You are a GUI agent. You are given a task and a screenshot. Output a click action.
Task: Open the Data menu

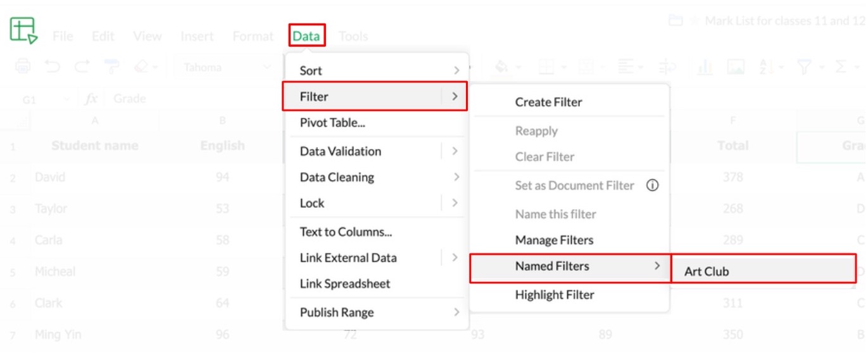306,36
